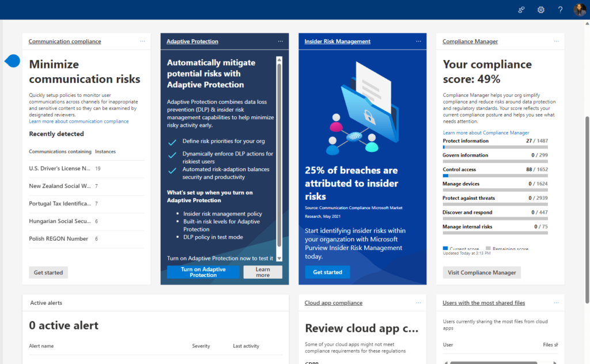Click the 0 active alert heading

point(63,325)
